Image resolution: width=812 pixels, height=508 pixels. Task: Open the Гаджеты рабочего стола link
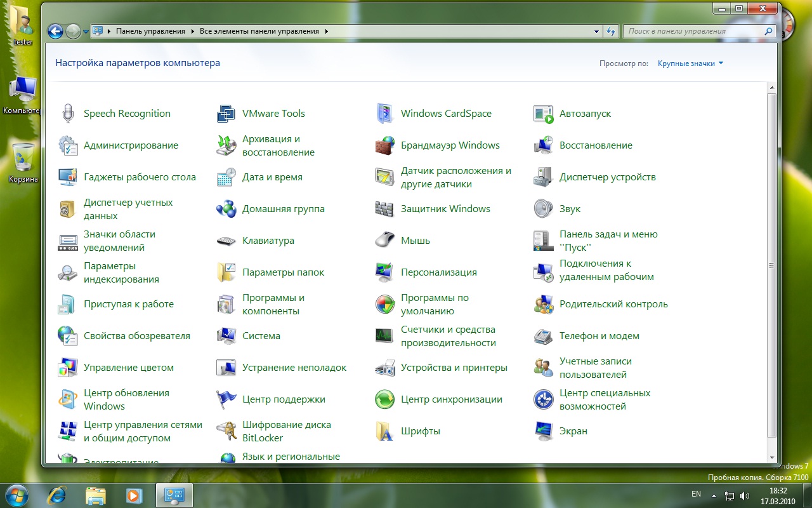(140, 177)
